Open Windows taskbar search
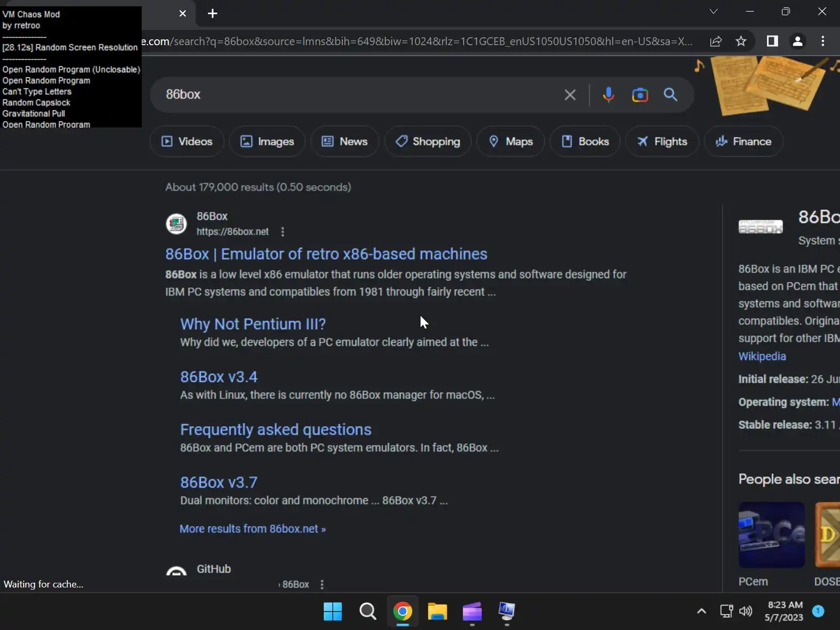Image resolution: width=840 pixels, height=630 pixels. [x=367, y=611]
